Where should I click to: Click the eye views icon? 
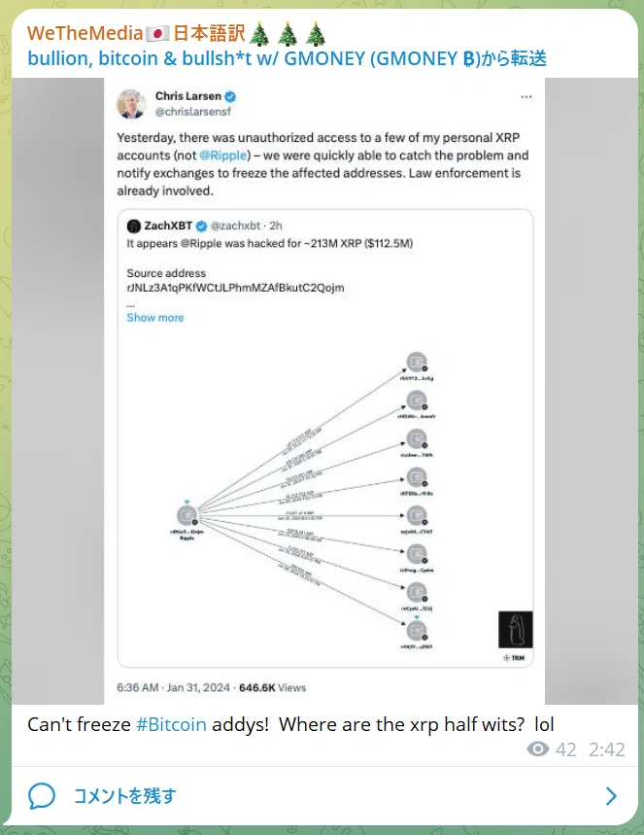pos(537,749)
